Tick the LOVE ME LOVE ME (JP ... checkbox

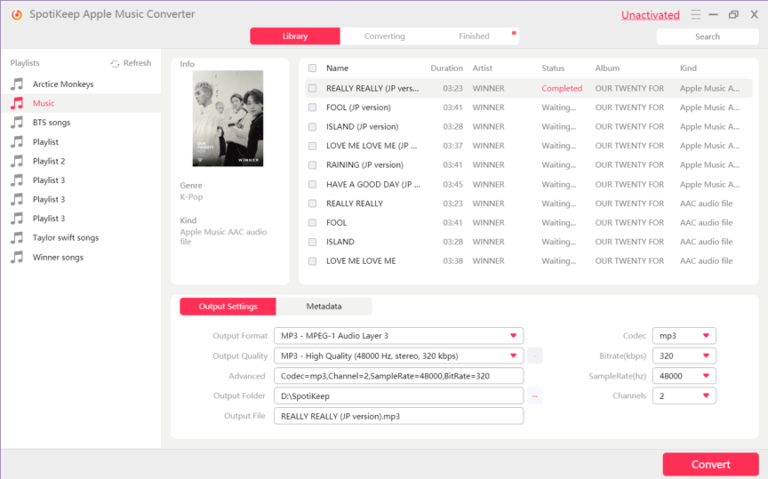pos(312,145)
